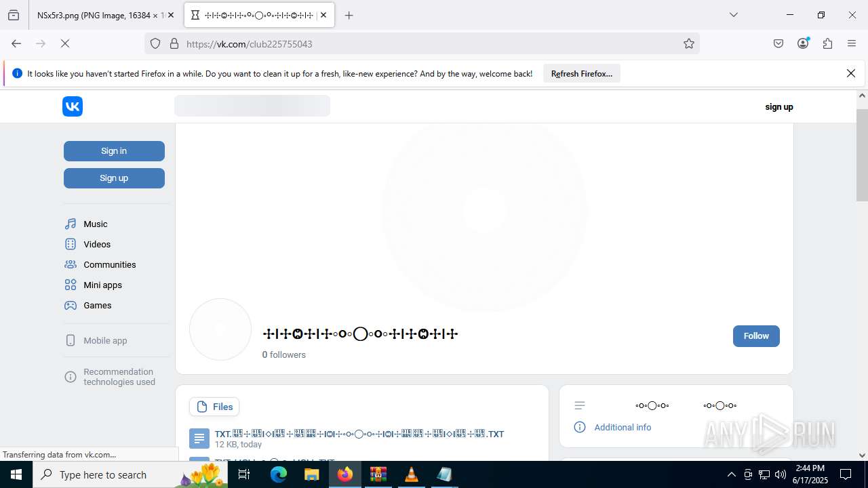Screen dimensions: 868x488
Task: Click the volume tray icon
Action: [781, 474]
